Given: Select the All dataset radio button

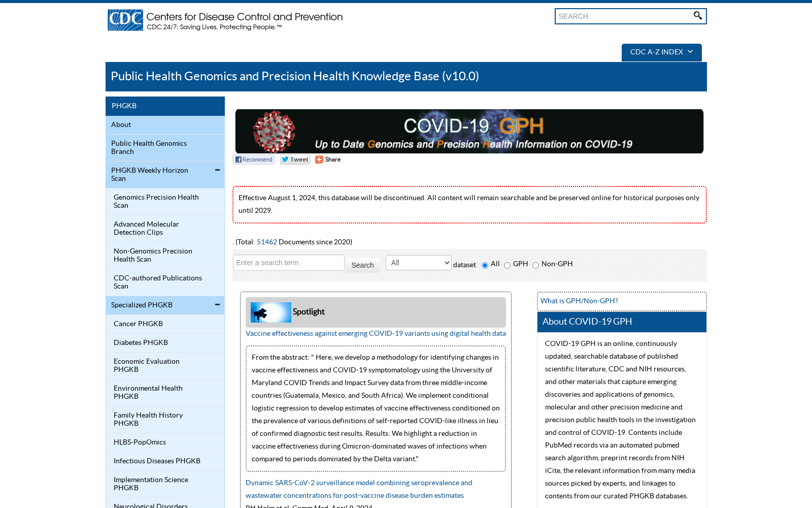Looking at the screenshot, I should coord(485,265).
